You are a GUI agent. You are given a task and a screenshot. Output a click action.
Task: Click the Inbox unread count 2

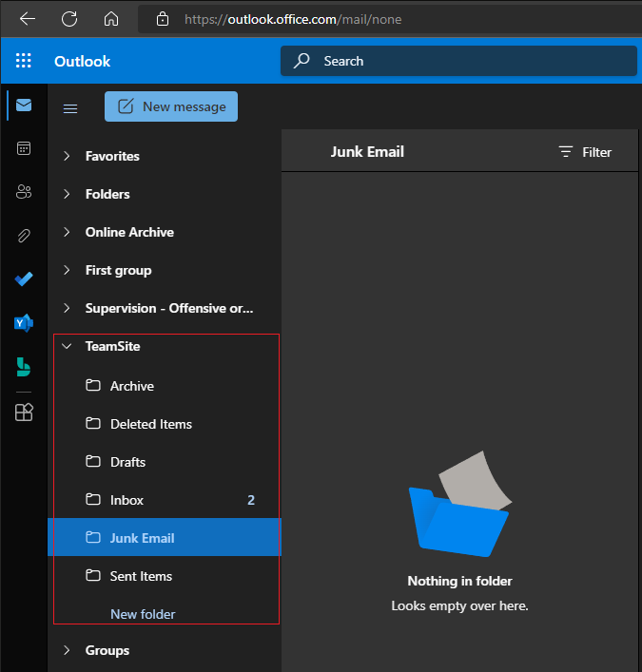tap(251, 500)
